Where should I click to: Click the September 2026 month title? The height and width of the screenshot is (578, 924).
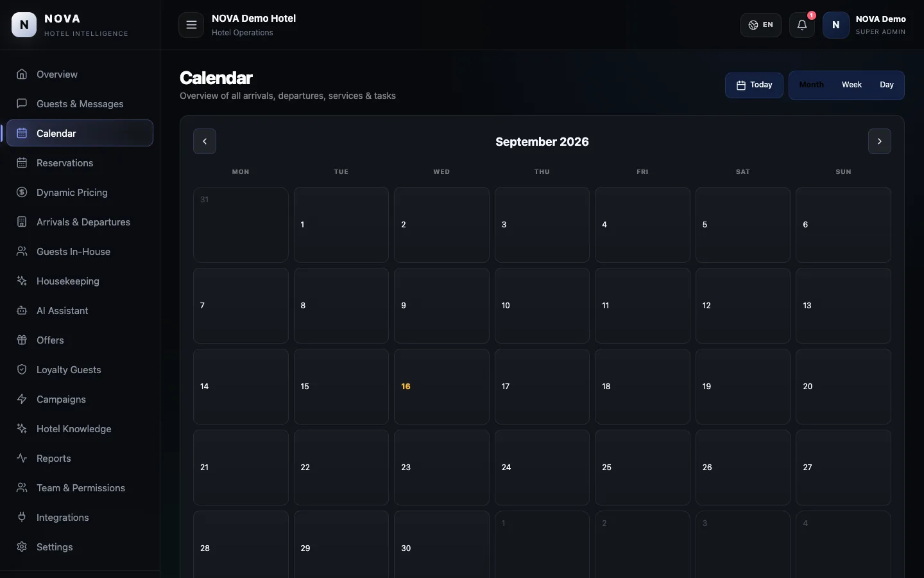point(542,141)
